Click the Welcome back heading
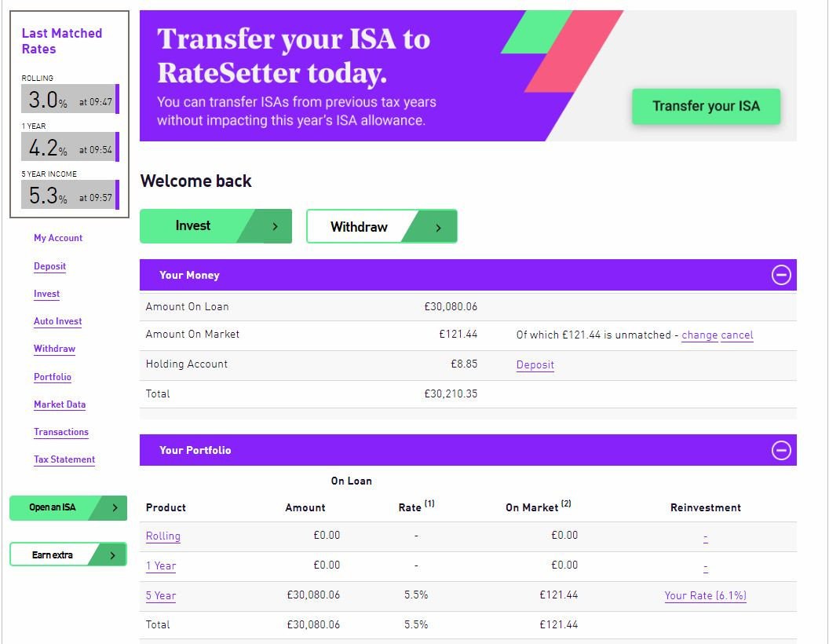The image size is (829, 644). pos(195,181)
